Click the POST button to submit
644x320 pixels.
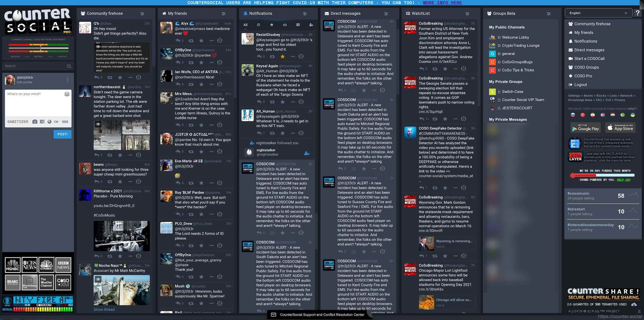pyautogui.click(x=63, y=134)
